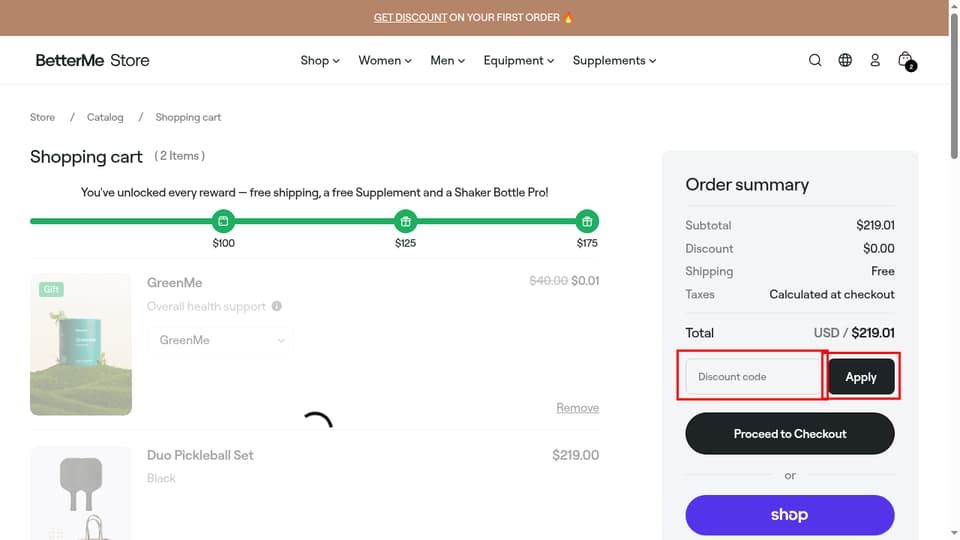This screenshot has height=540, width=960.
Task: Open Store breadcrumb link
Action: coord(42,117)
